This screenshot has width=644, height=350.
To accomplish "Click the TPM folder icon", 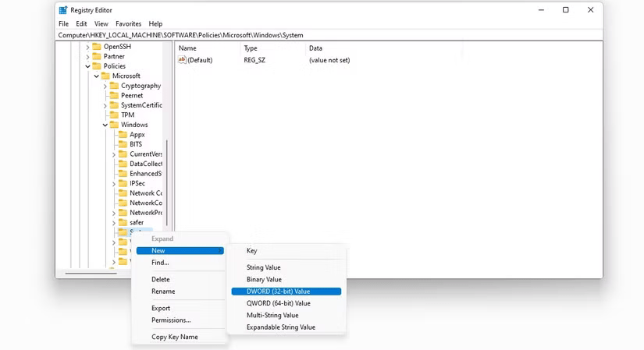I will pyautogui.click(x=113, y=115).
